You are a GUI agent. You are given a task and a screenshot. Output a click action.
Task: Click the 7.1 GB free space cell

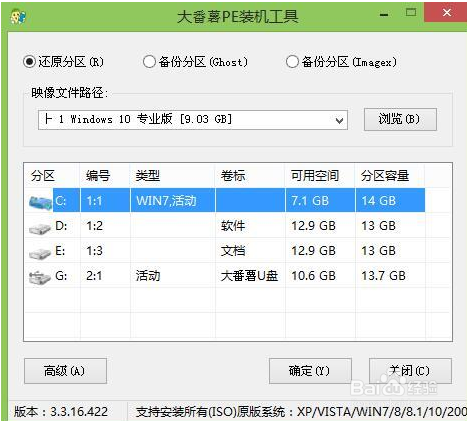point(310,201)
